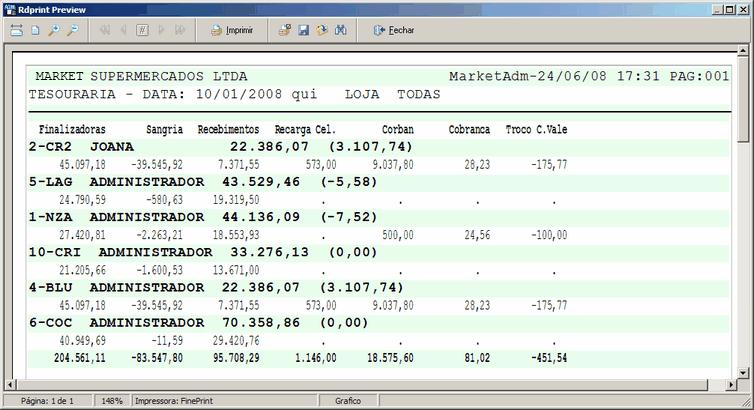Image resolution: width=754 pixels, height=410 pixels.
Task: Open go-to-page number button
Action: point(142,30)
